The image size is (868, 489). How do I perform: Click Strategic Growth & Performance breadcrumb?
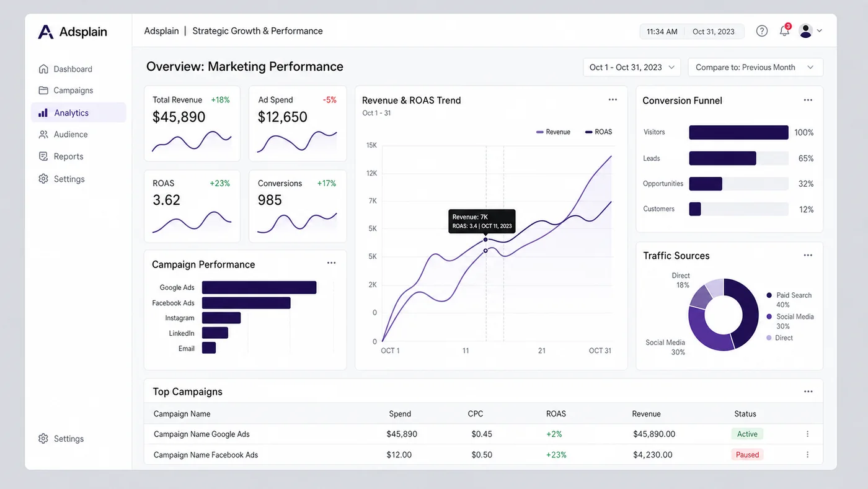[257, 31]
